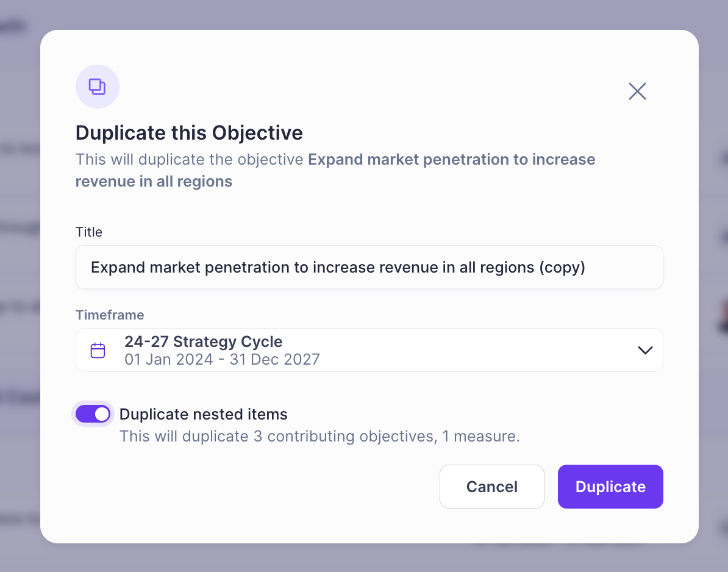Click the 'Timeframe' field label

tap(110, 315)
